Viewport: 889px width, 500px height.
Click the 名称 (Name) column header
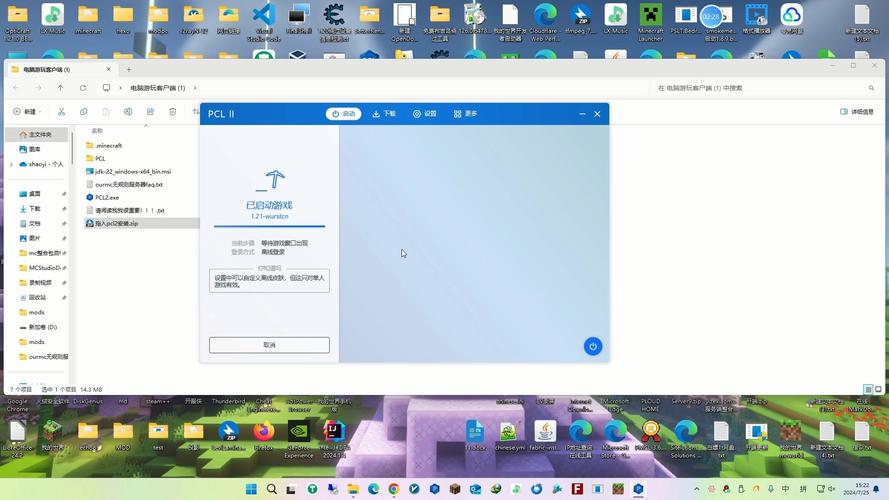[98, 131]
